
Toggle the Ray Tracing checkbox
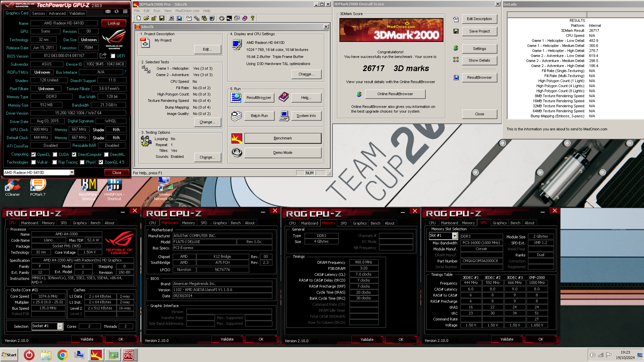point(55,162)
